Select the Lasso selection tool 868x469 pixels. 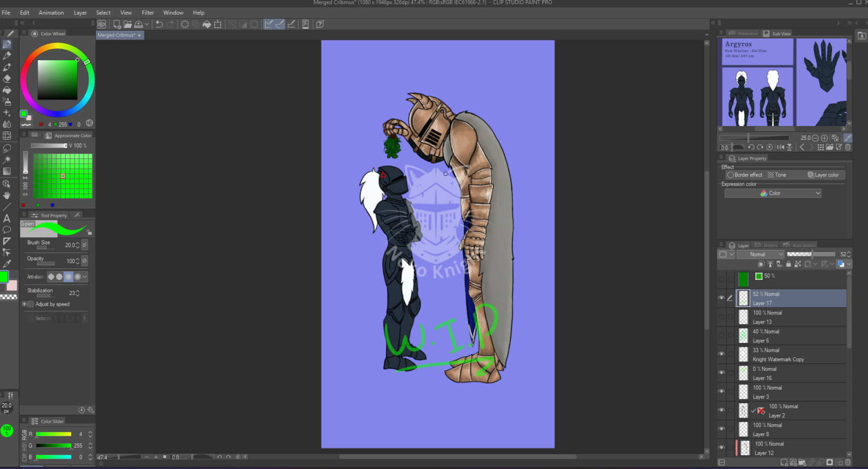pyautogui.click(x=7, y=148)
